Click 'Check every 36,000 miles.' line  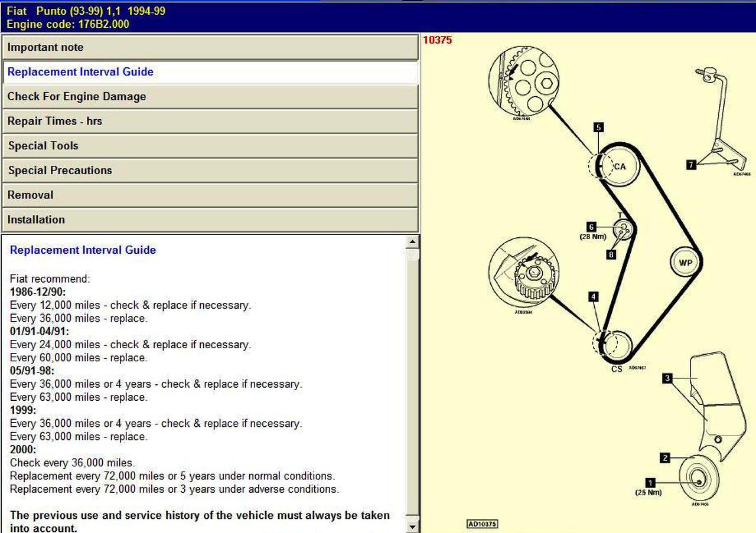click(x=73, y=463)
